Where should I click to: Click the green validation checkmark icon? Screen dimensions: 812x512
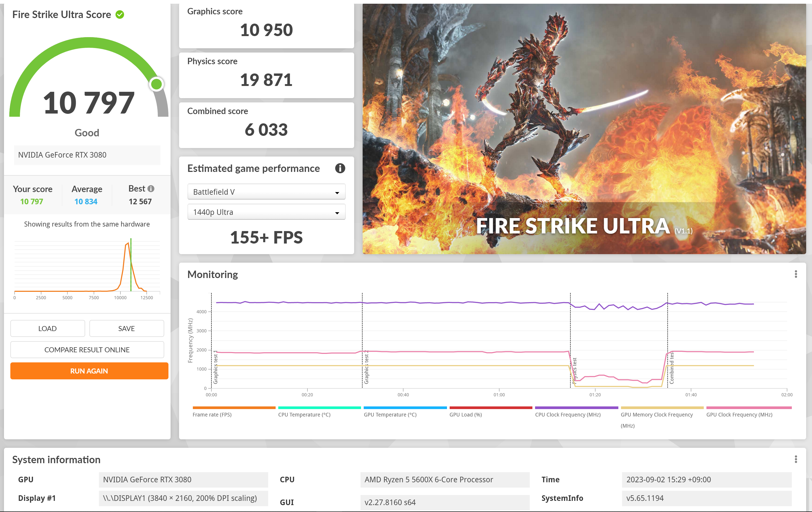pos(120,15)
